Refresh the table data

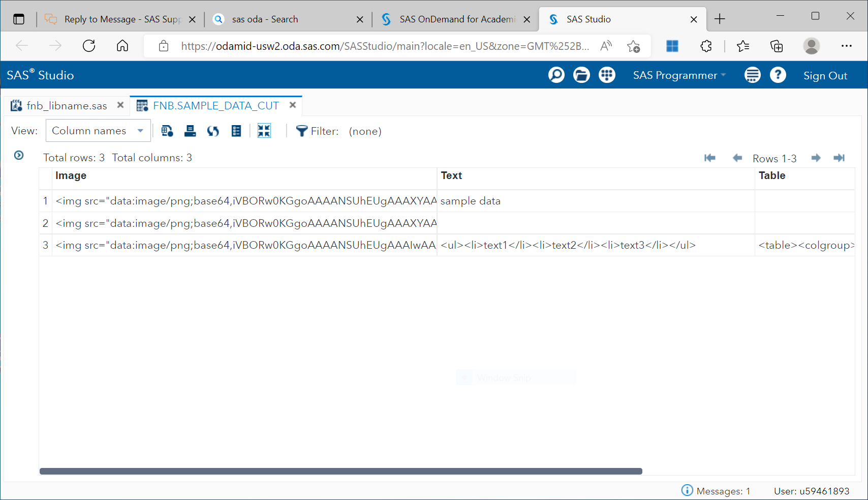[213, 131]
